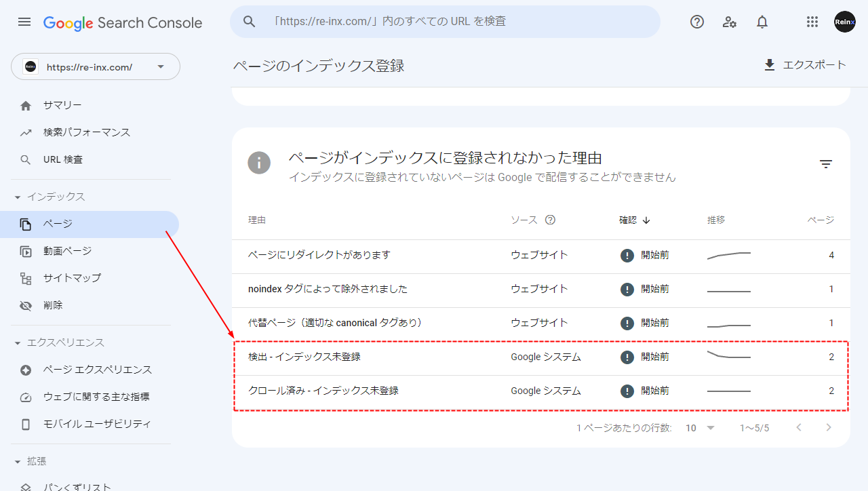Click the speedometer icon for ウェブに関する主な指標
Screen dimensions: 868x491
pos(26,397)
